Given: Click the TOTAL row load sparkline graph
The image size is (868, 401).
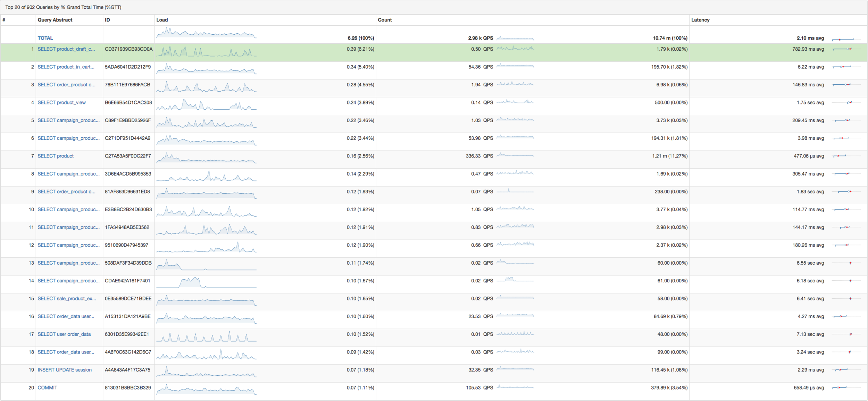Looking at the screenshot, I should (206, 33).
